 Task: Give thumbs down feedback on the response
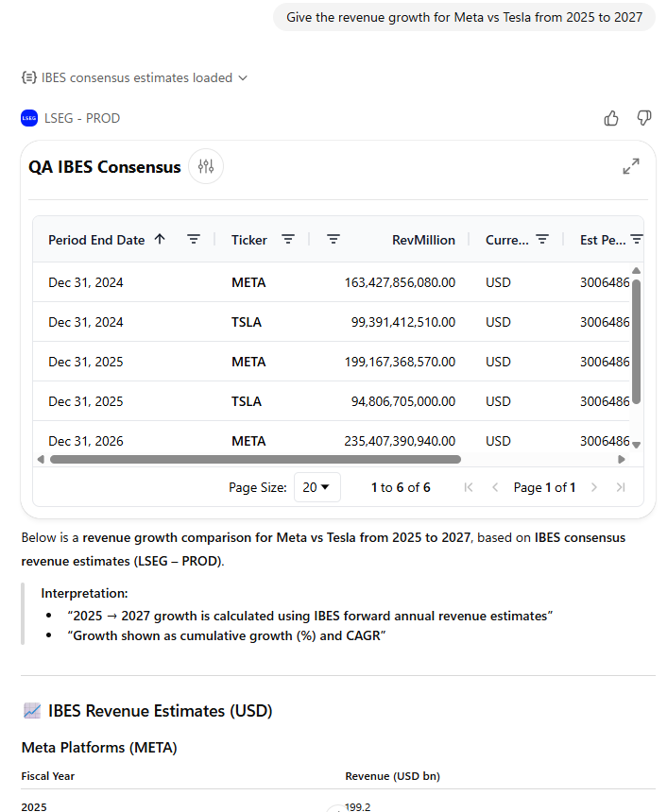(643, 118)
